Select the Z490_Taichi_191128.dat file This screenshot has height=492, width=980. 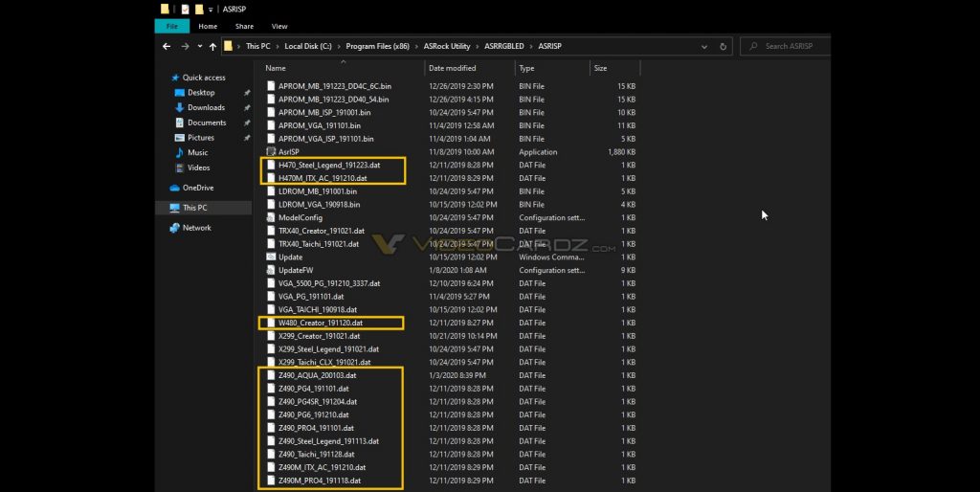pos(316,454)
